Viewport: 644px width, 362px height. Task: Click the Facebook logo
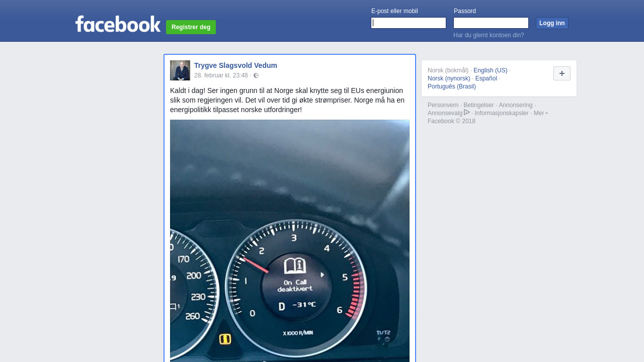(118, 24)
